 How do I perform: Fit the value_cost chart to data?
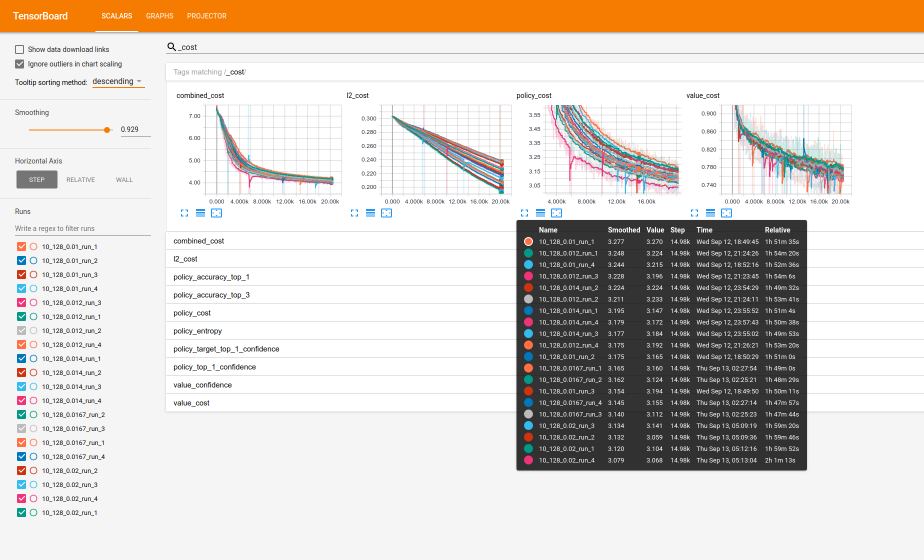[726, 213]
